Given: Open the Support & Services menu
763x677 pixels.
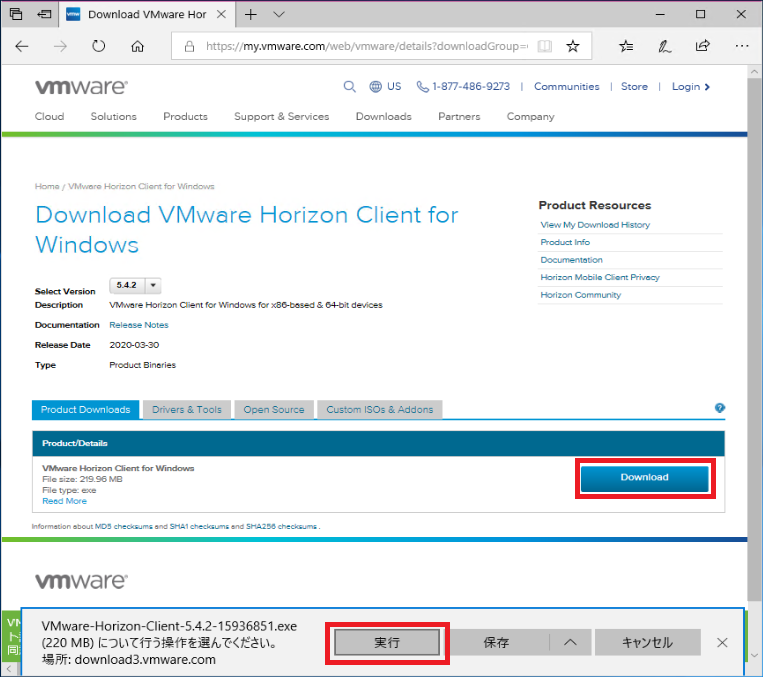Looking at the screenshot, I should click(281, 116).
